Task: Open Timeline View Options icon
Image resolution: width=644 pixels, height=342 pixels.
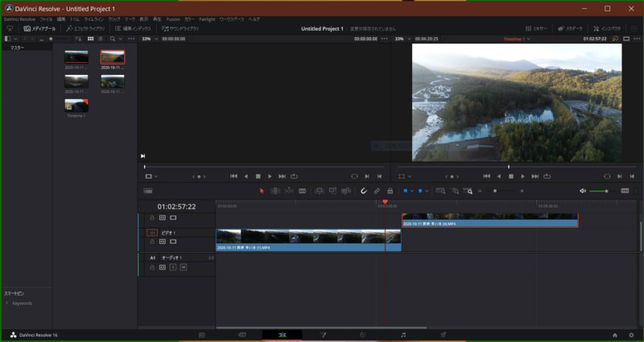Action: point(148,191)
